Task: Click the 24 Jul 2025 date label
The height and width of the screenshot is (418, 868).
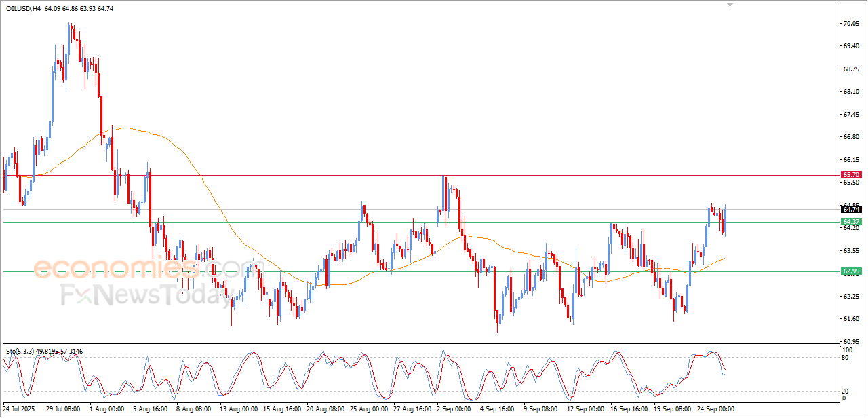Action: [20, 409]
